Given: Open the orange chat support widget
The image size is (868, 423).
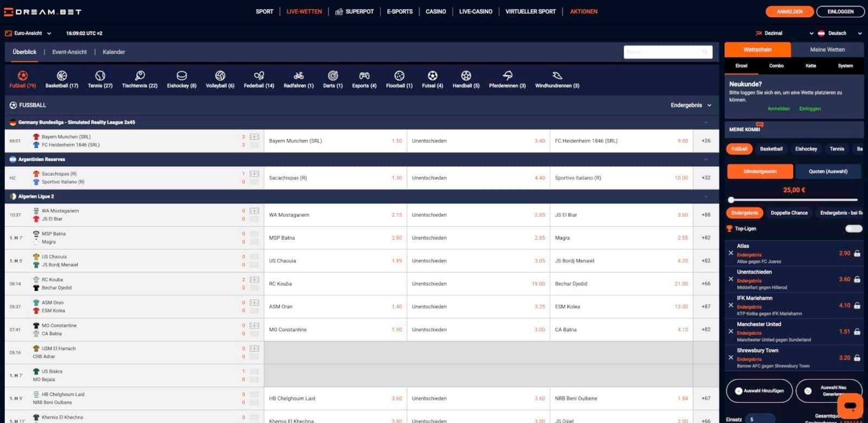Looking at the screenshot, I should point(850,406).
